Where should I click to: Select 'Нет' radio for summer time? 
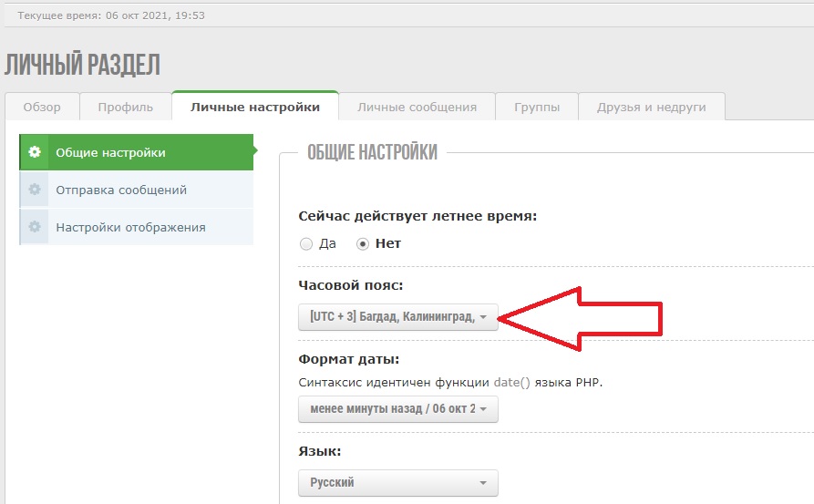click(363, 244)
